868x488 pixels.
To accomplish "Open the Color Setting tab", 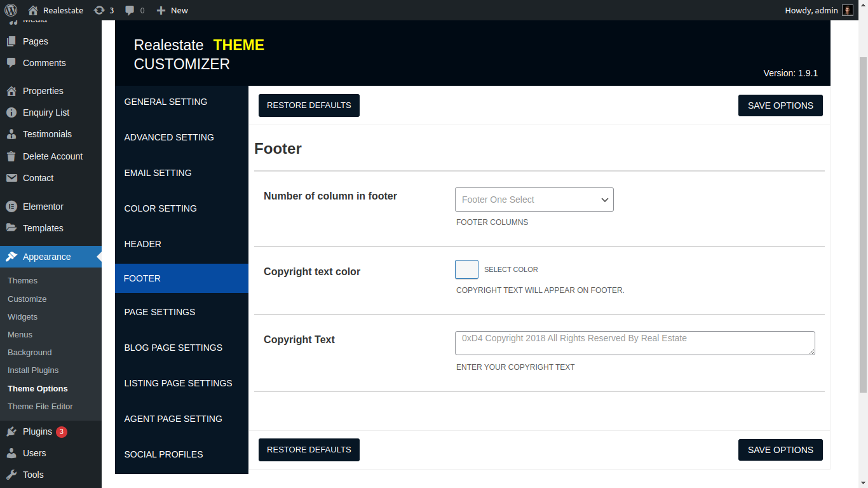I will [x=160, y=208].
